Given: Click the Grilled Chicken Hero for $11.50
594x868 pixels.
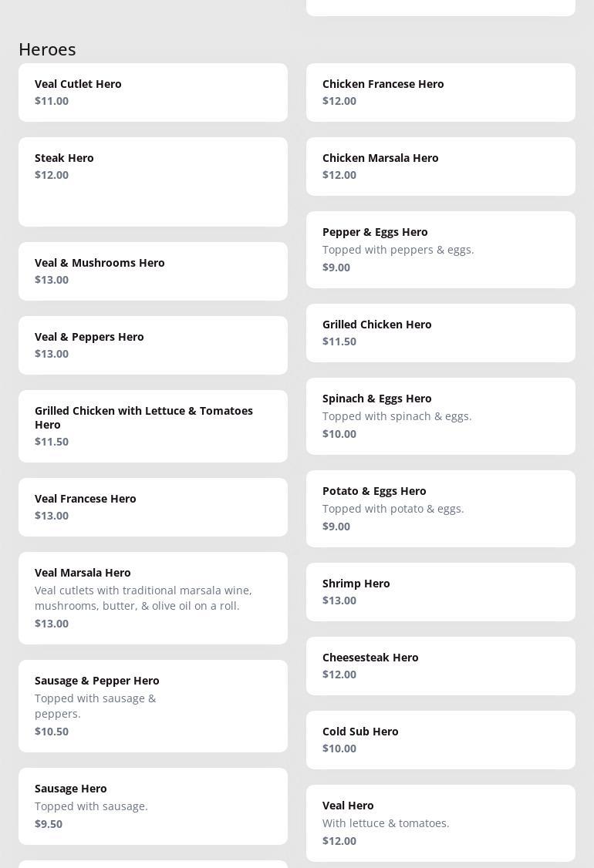Looking at the screenshot, I should (x=440, y=333).
